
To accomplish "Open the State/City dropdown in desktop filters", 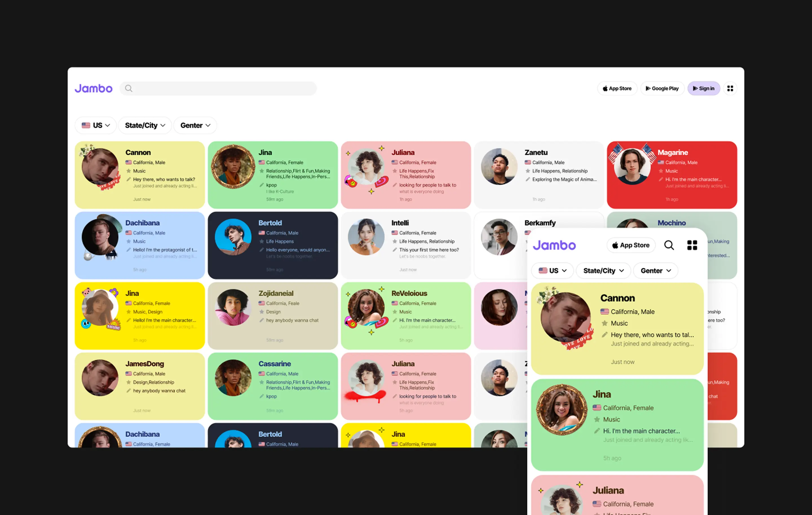I will 145,125.
